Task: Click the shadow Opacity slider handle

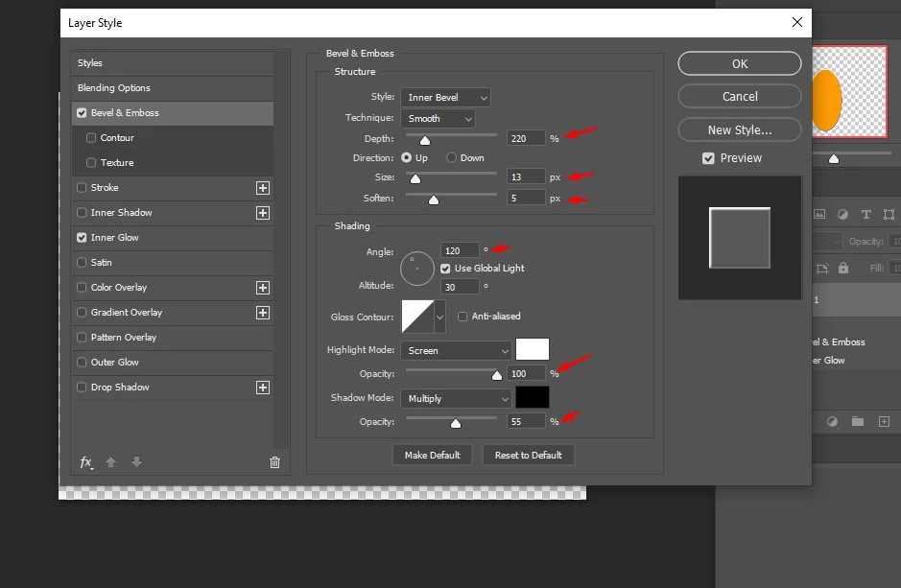Action: (x=456, y=423)
